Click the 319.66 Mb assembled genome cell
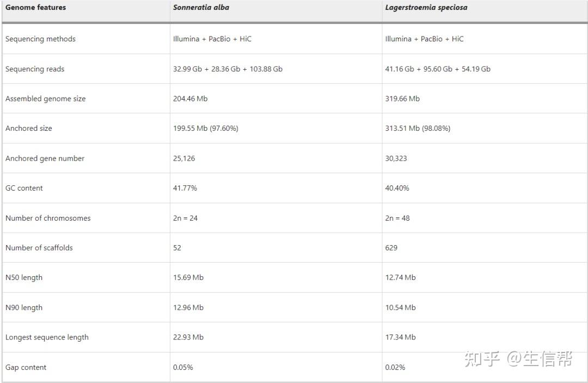588x383 pixels. [402, 99]
